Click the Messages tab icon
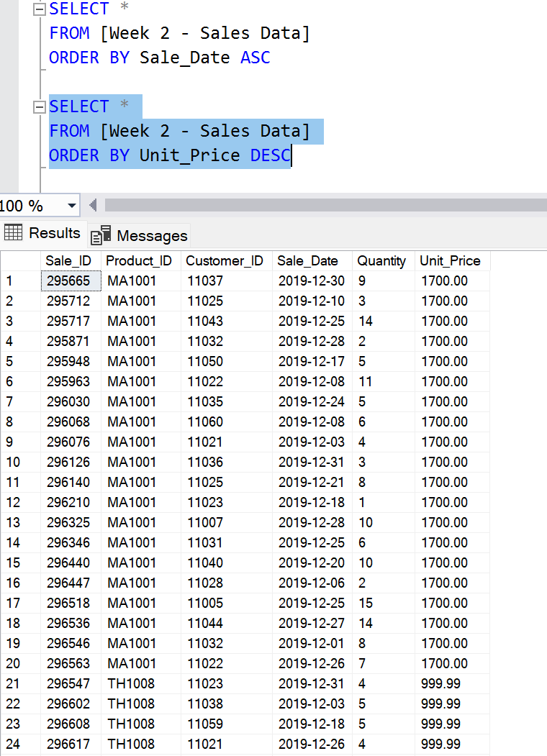This screenshot has height=756, width=547. 101,235
